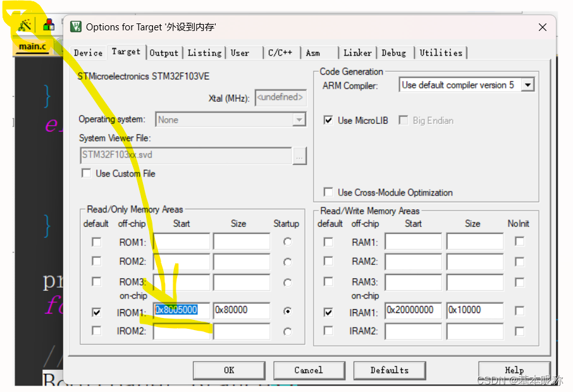Click the IROM1 Size field 0x80000
573x392 pixels.
click(242, 310)
